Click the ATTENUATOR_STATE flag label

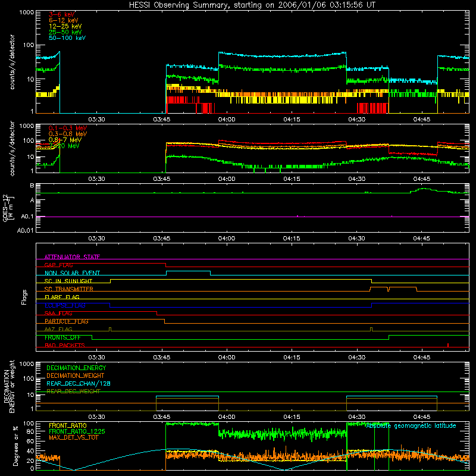point(72,257)
